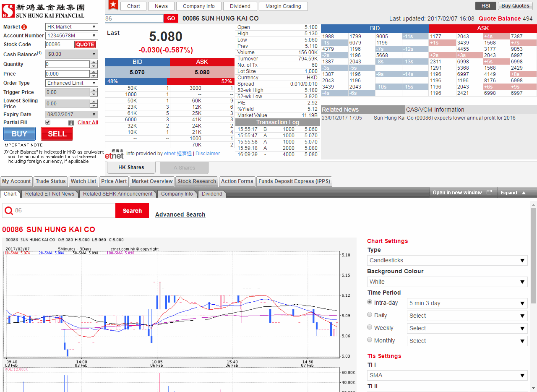Click the open in new window icon
Image resolution: width=537 pixels, height=392 pixels.
489,193
